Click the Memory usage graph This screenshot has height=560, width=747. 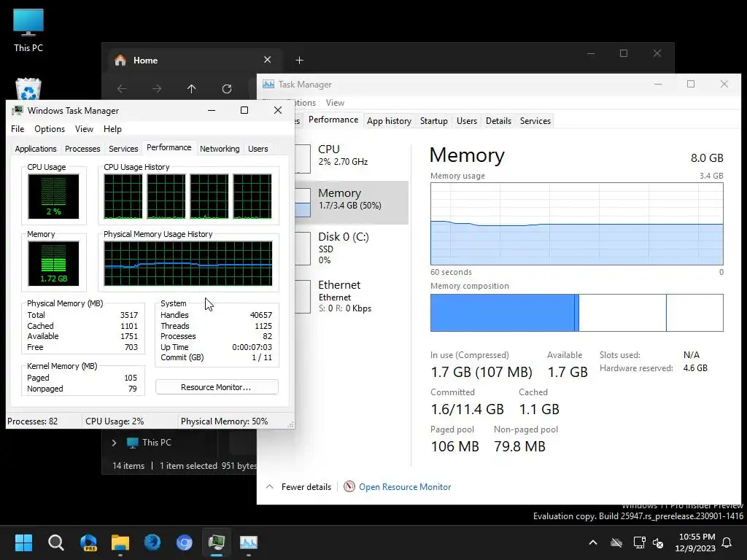[x=576, y=224]
